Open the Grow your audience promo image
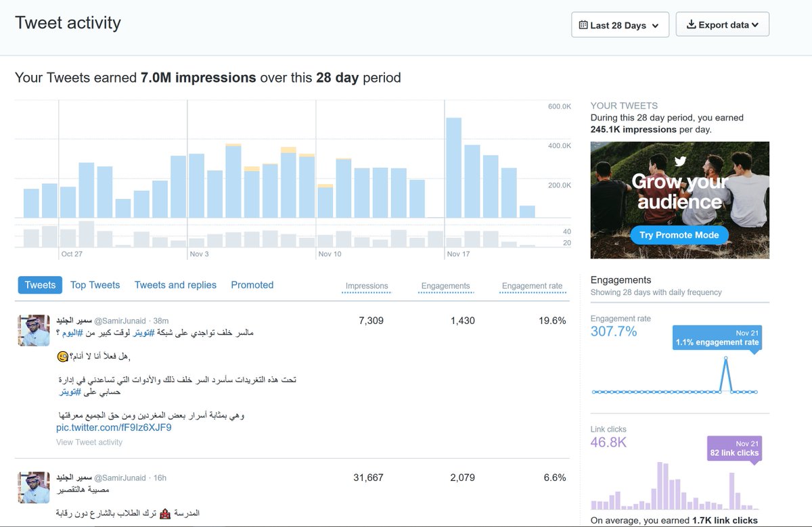The width and height of the screenshot is (812, 527). [x=679, y=200]
